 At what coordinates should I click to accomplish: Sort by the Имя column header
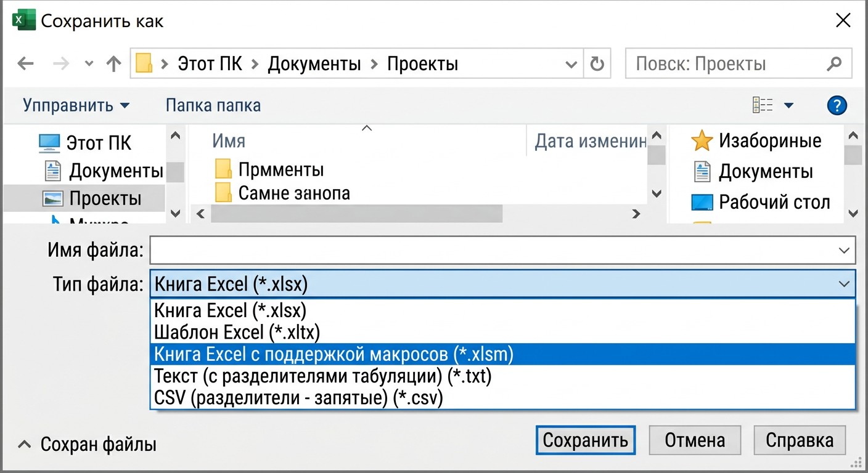click(229, 141)
